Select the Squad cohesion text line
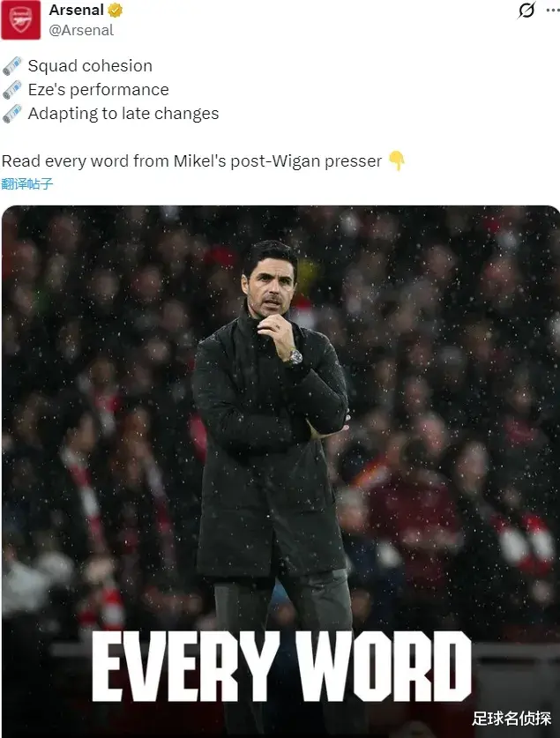Viewport: 560px width, 738px height. point(90,66)
